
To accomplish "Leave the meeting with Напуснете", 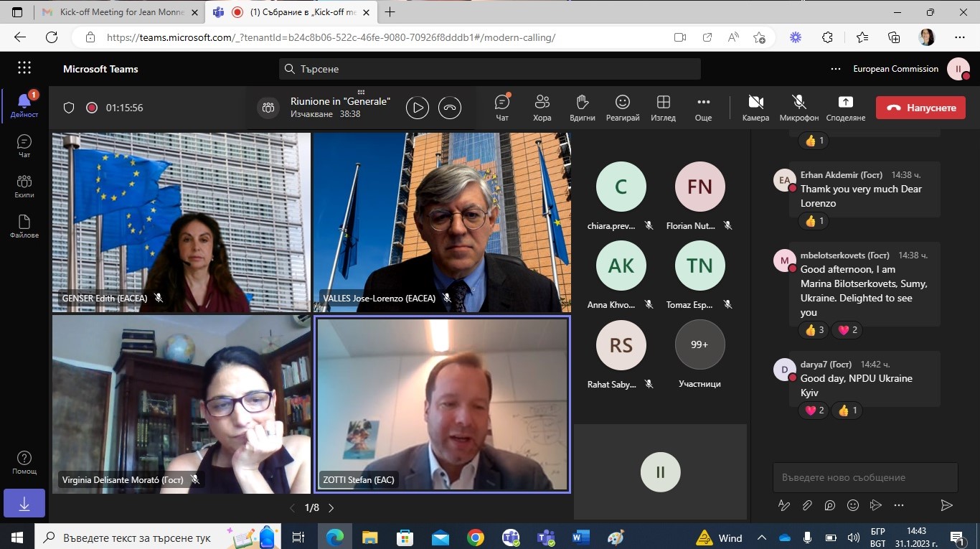I will pos(920,108).
